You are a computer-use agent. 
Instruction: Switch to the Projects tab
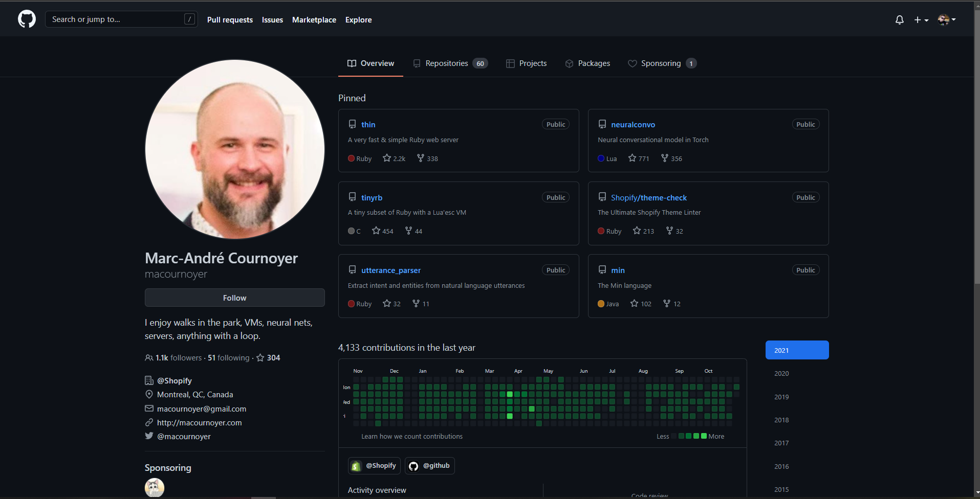coord(527,63)
